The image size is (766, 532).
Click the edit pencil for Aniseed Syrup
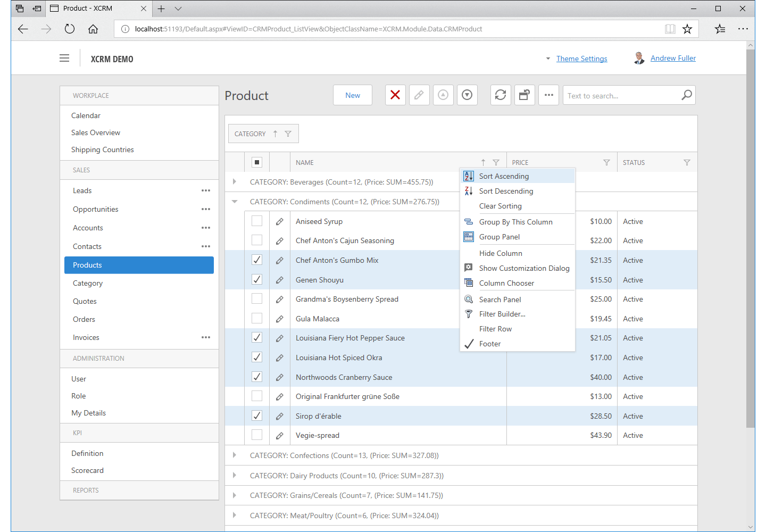[280, 221]
